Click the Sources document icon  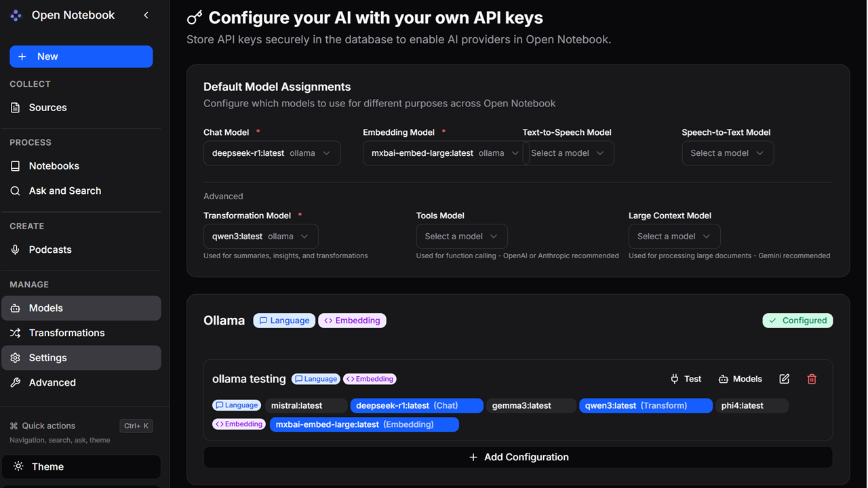(x=16, y=108)
